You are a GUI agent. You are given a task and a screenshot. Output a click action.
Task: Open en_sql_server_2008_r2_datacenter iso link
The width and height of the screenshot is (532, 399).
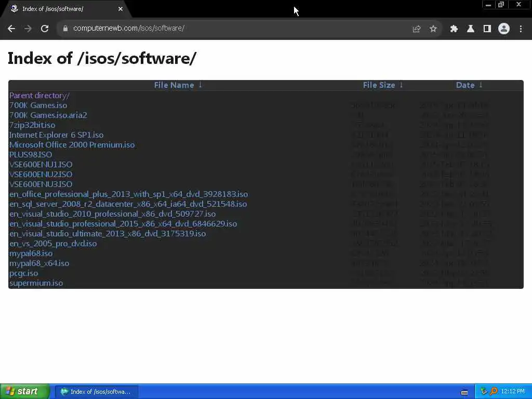128,204
